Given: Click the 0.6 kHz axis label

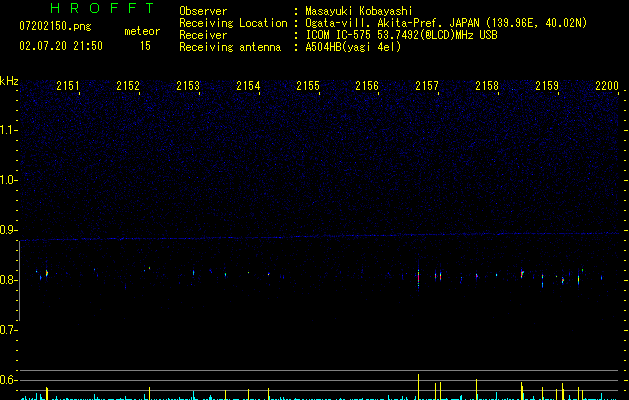Looking at the screenshot, I should [x=8, y=380].
